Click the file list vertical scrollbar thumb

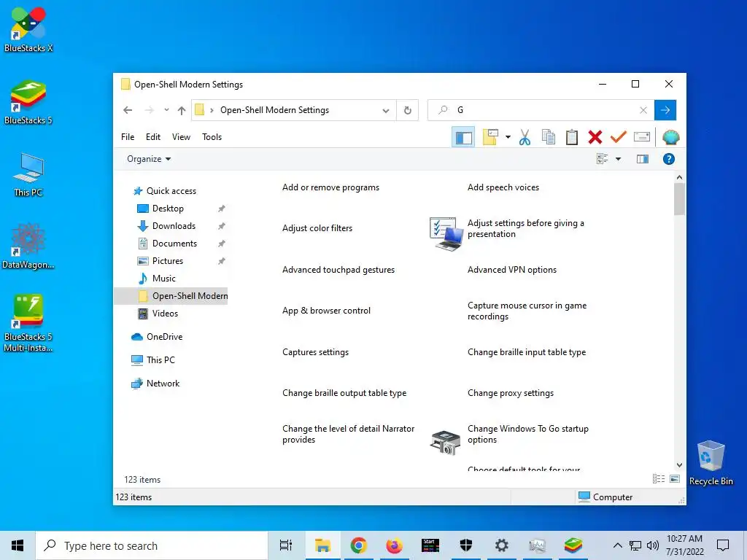tap(679, 199)
